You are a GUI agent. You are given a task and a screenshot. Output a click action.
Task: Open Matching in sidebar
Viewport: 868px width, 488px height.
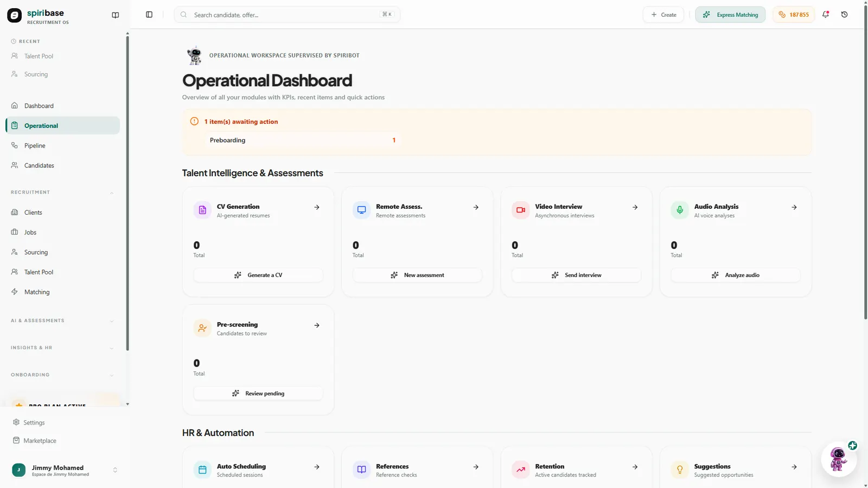[63, 292]
